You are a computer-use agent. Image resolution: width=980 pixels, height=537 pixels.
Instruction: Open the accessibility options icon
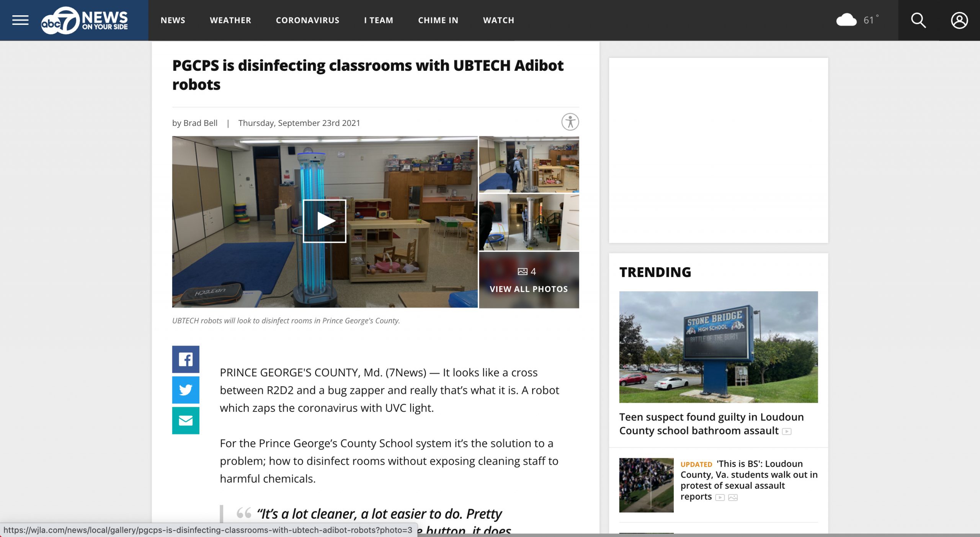570,122
